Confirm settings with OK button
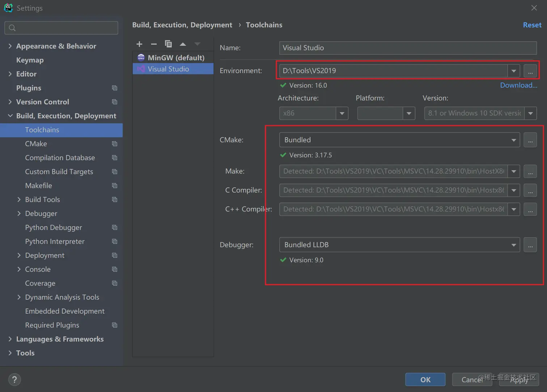547x392 pixels. 425,380
